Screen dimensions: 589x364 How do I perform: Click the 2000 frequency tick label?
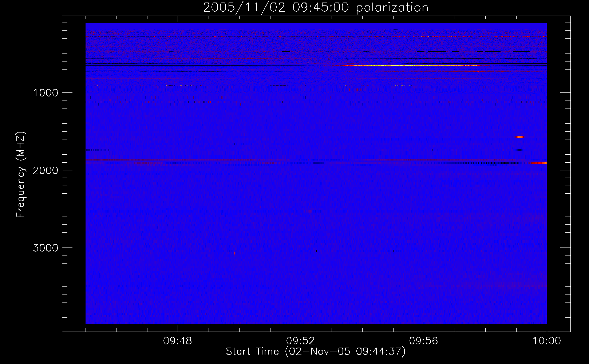coord(46,170)
